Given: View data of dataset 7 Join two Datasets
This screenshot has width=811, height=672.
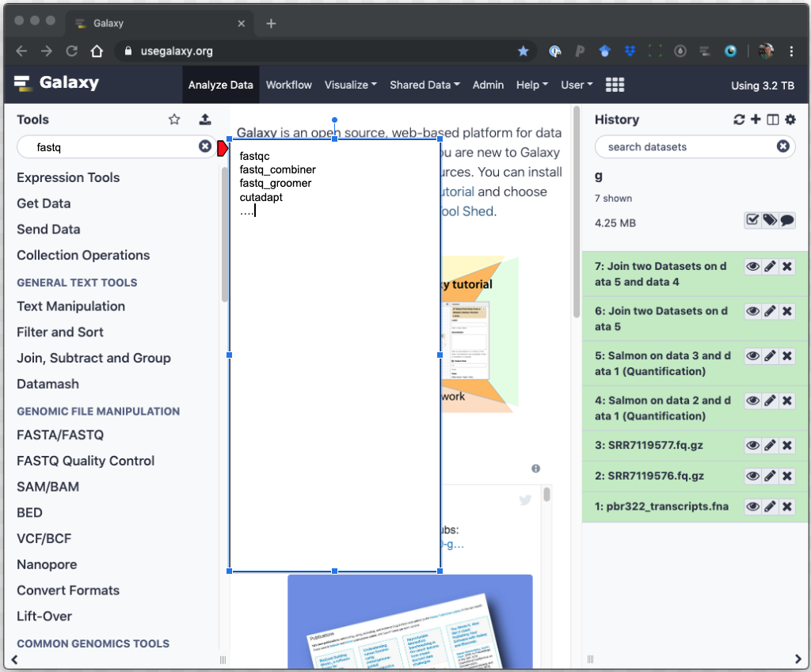Looking at the screenshot, I should [753, 266].
